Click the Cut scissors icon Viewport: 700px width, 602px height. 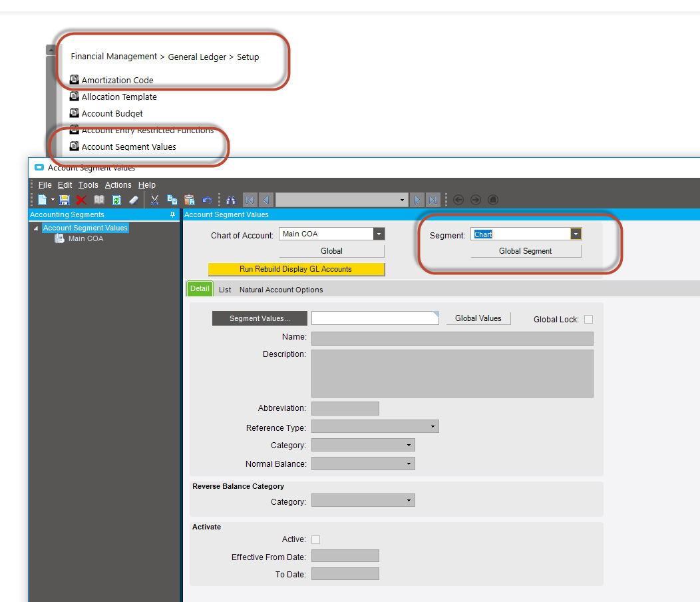154,200
